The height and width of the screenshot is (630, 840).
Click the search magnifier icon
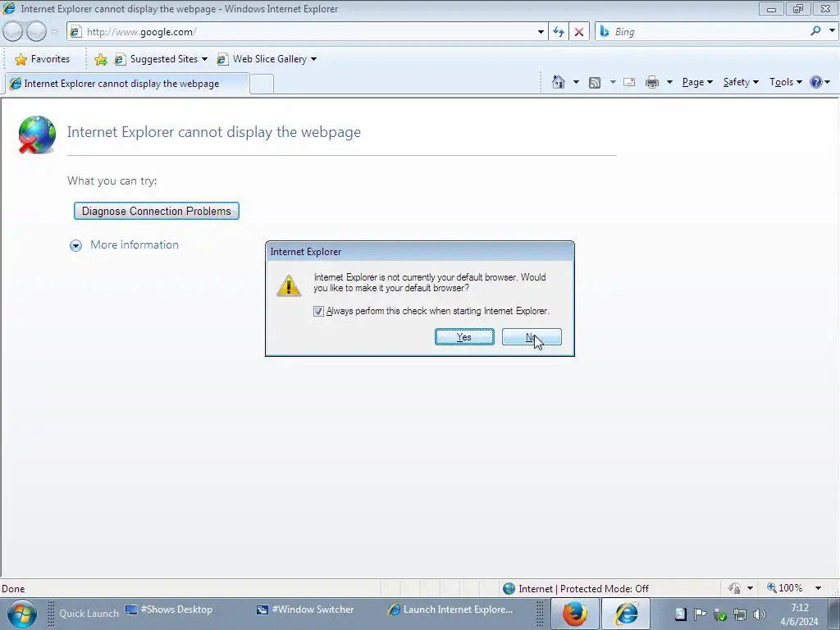pos(815,31)
